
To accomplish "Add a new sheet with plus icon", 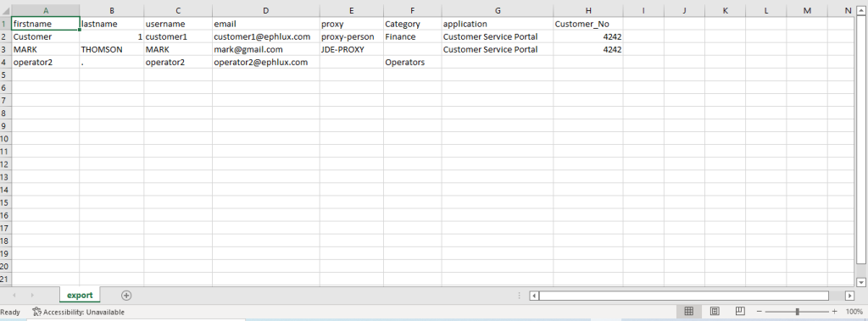I will pos(126,296).
